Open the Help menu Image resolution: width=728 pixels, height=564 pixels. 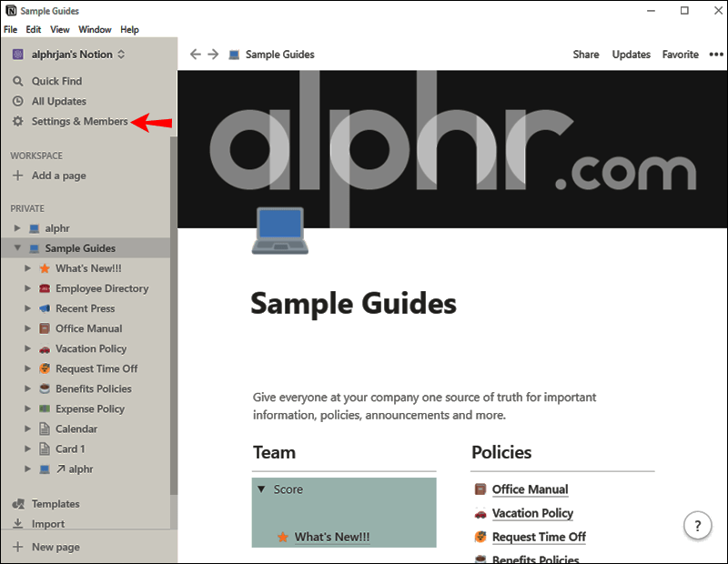[129, 29]
